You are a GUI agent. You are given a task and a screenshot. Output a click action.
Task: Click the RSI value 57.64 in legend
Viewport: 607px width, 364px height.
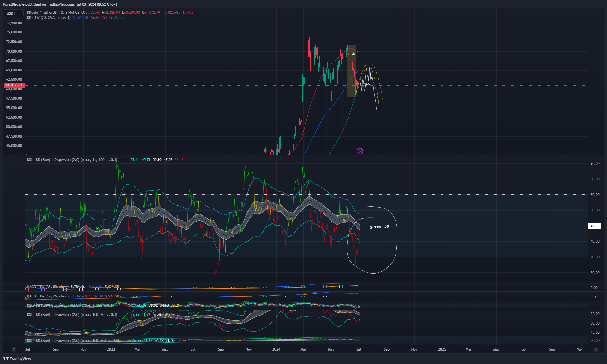tap(135, 160)
